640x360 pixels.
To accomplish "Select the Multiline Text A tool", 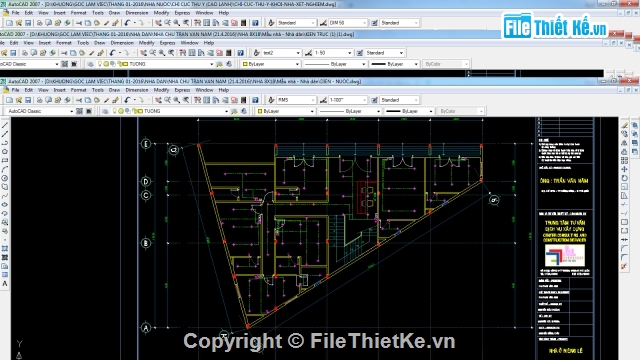I will (x=5, y=284).
